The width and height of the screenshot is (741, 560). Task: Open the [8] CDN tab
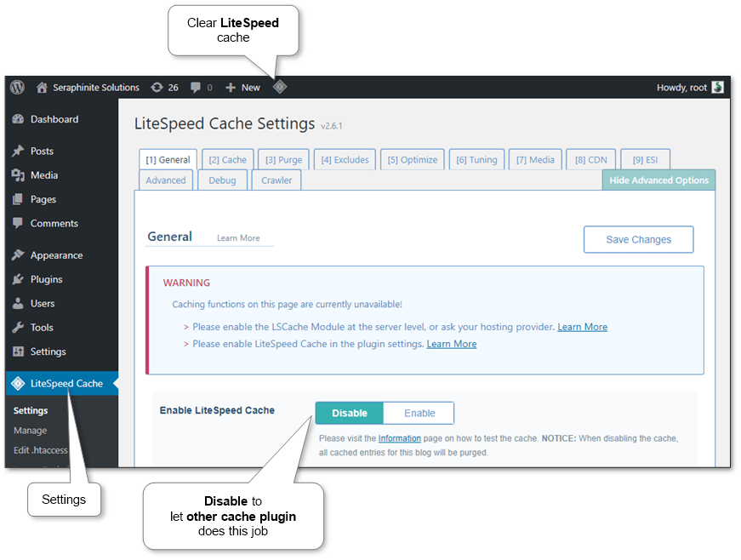click(591, 160)
